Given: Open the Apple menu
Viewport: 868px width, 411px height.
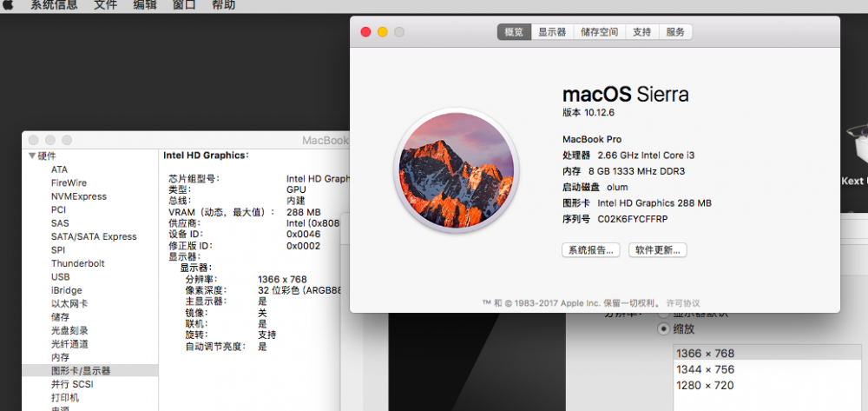Looking at the screenshot, I should coord(8,5).
